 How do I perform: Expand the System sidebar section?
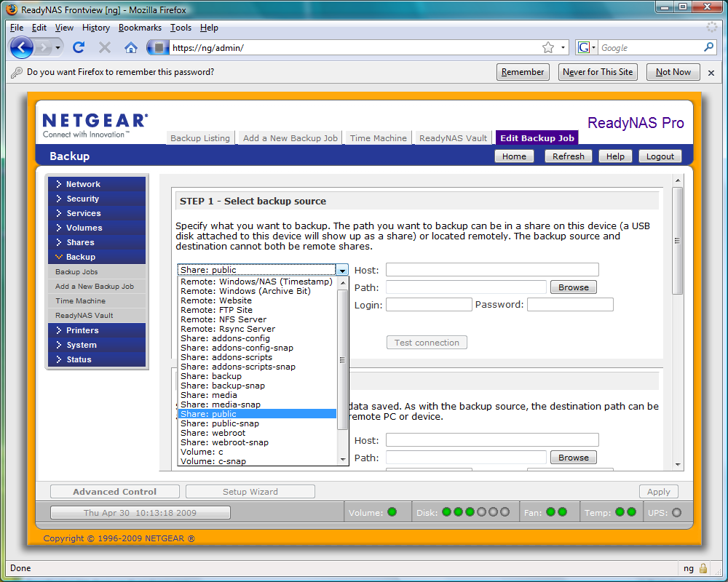coord(97,345)
